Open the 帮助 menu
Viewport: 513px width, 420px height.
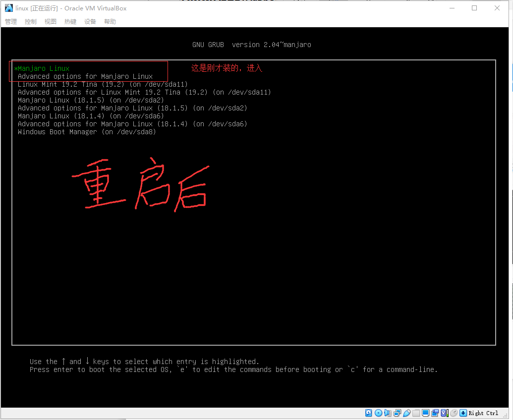click(110, 22)
